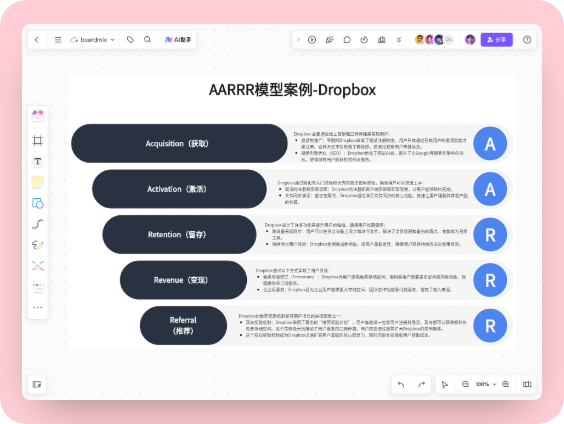Select the mind map tool

(38, 266)
